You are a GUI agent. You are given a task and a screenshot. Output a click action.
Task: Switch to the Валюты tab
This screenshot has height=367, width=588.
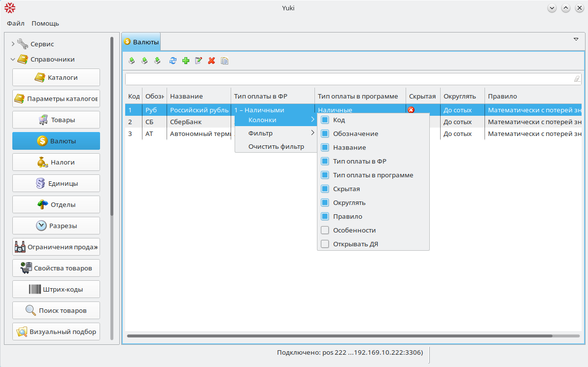pyautogui.click(x=141, y=42)
